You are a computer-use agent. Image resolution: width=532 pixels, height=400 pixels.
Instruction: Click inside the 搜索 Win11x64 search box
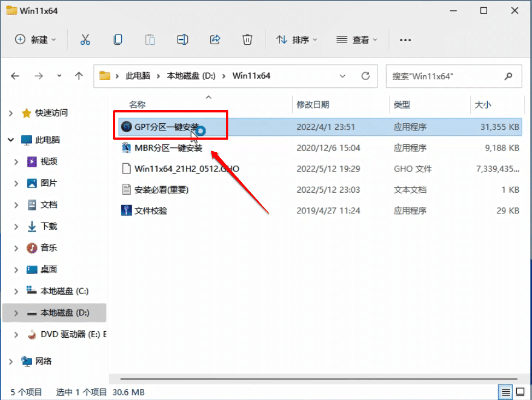coord(453,76)
